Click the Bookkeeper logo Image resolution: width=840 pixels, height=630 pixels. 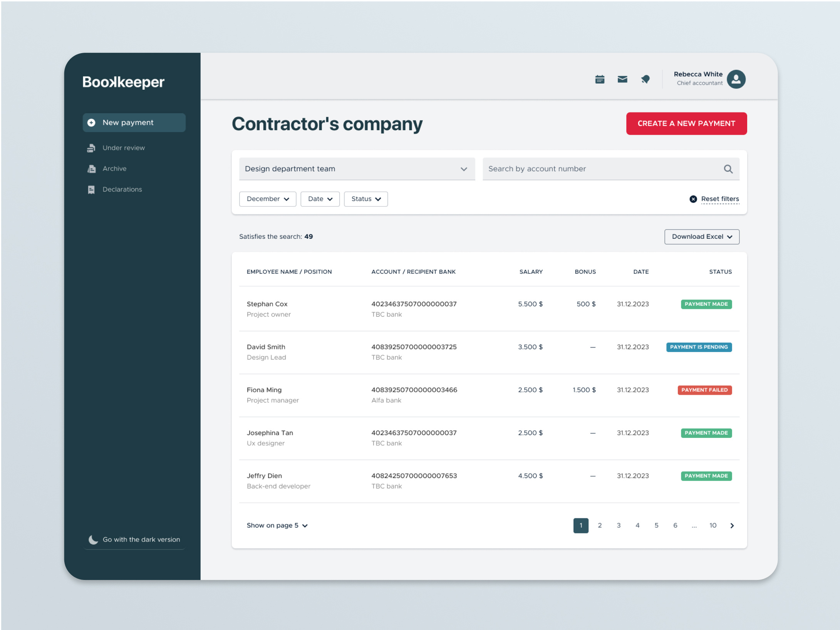pos(123,82)
